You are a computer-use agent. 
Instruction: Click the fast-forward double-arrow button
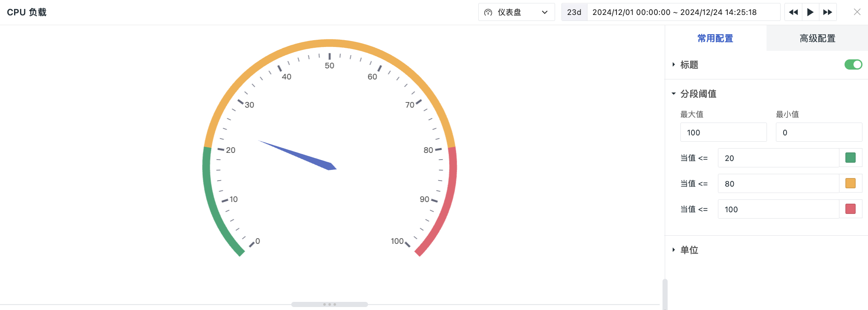(827, 12)
